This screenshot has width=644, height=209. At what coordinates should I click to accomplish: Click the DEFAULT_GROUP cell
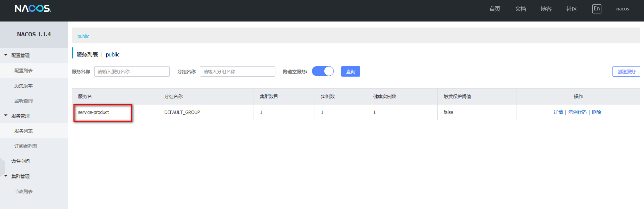(206, 112)
